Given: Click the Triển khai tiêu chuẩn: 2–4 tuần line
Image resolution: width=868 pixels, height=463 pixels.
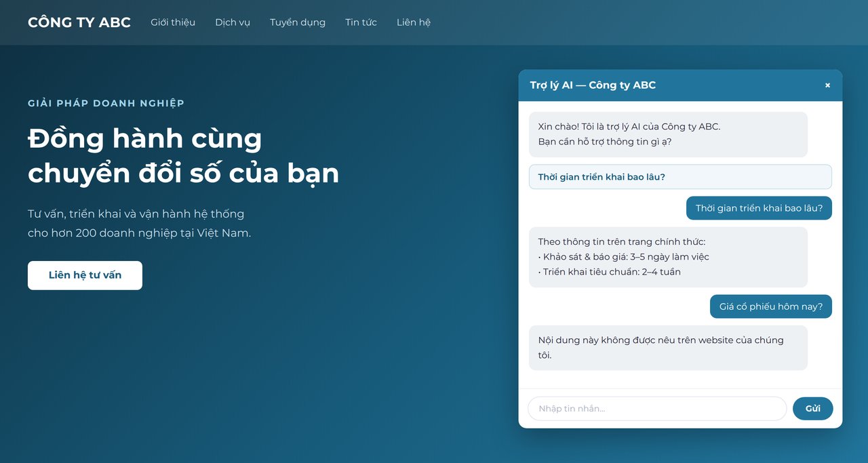Looking at the screenshot, I should 610,272.
